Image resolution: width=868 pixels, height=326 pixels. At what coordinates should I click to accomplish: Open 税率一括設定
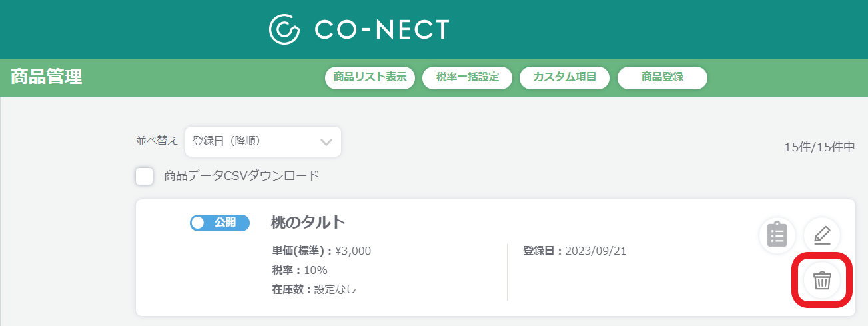pos(467,77)
